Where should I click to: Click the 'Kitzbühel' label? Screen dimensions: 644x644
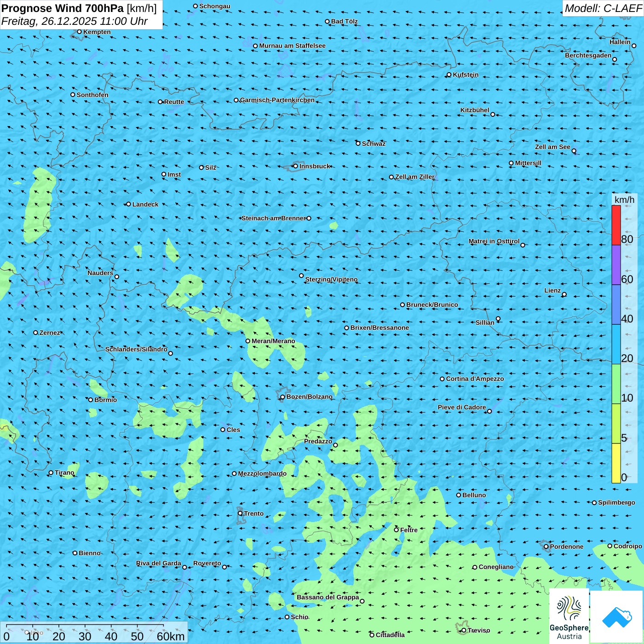475,110
